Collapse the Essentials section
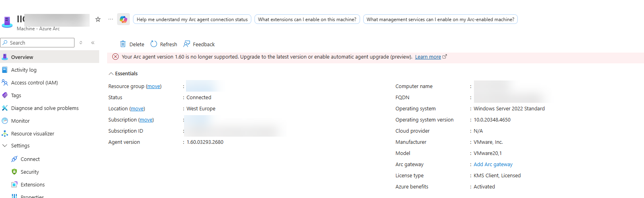The height and width of the screenshot is (198, 644). (x=111, y=74)
